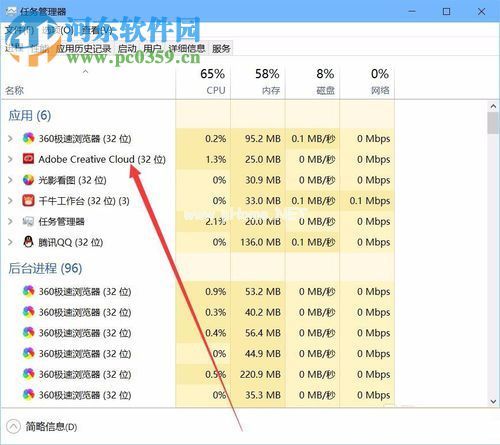
Task: Click the collapse arrow icon beside 简略信息
Action: (13, 427)
